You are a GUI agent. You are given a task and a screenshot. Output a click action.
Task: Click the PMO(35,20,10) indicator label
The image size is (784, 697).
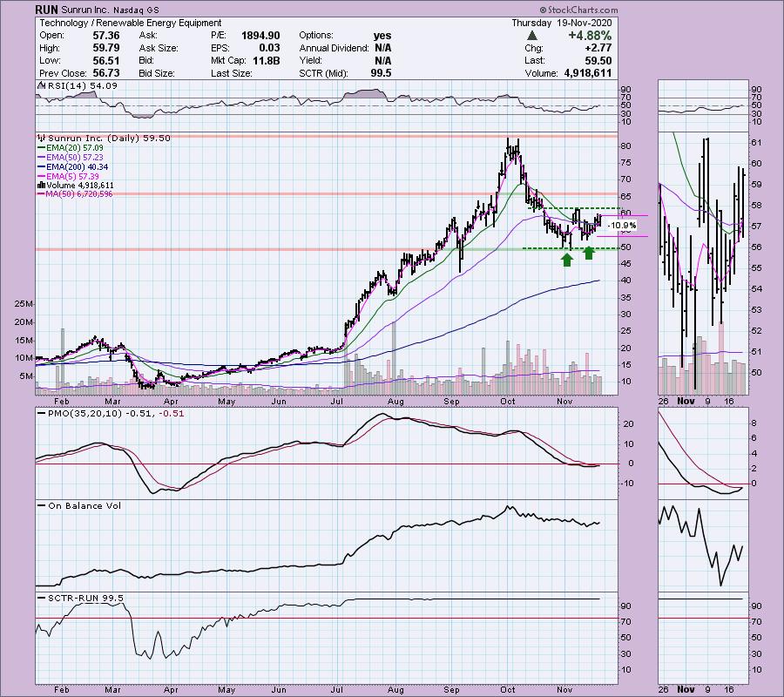pyautogui.click(x=84, y=414)
